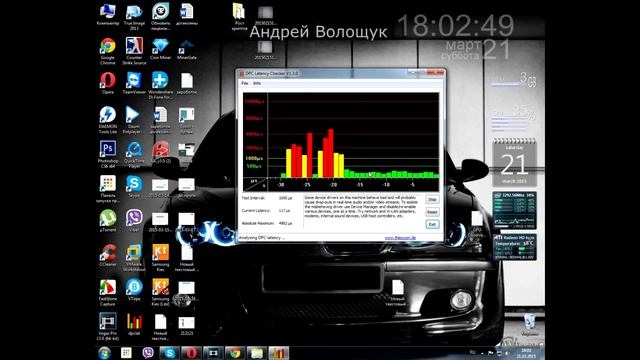Click the Viber taskbar icon
Image resolution: width=640 pixels, height=360 pixels.
[x=148, y=353]
